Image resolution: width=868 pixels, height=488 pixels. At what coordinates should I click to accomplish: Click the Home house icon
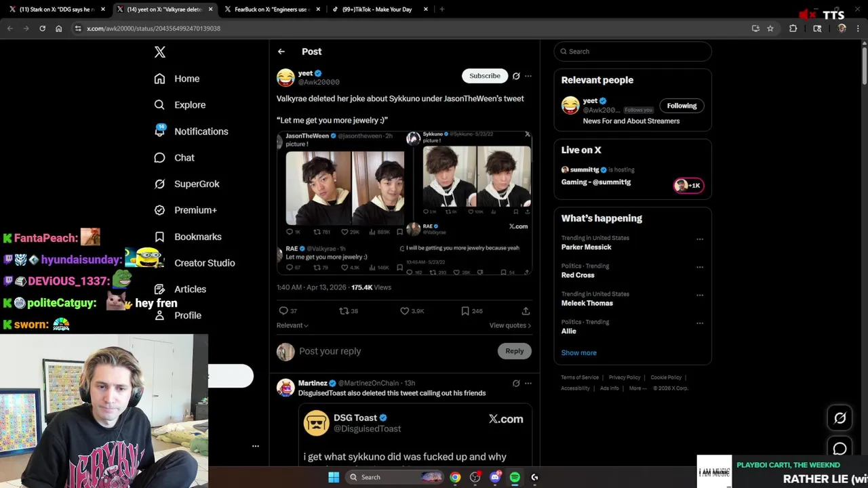(159, 79)
